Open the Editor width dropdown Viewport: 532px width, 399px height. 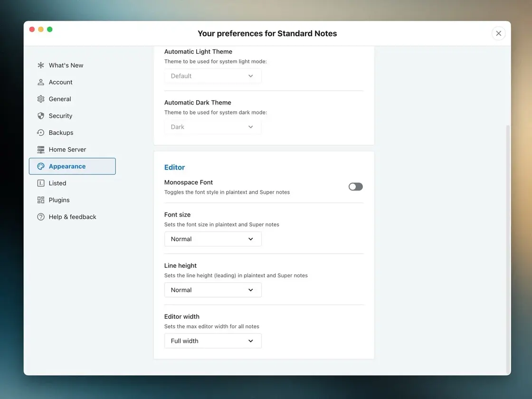213,341
